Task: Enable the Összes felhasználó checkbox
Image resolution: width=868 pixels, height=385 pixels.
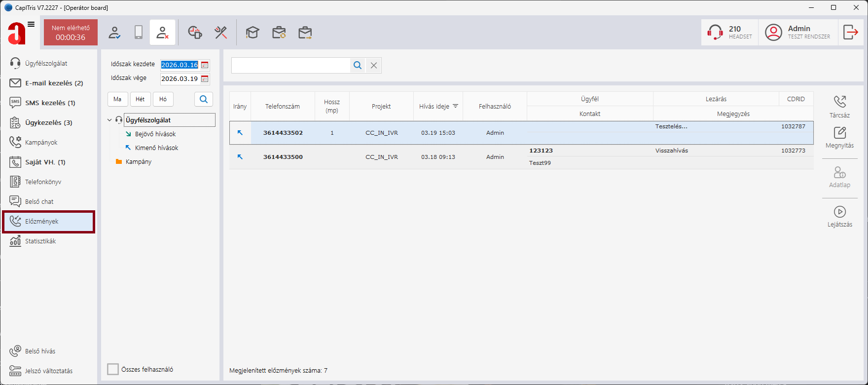Action: coord(113,369)
